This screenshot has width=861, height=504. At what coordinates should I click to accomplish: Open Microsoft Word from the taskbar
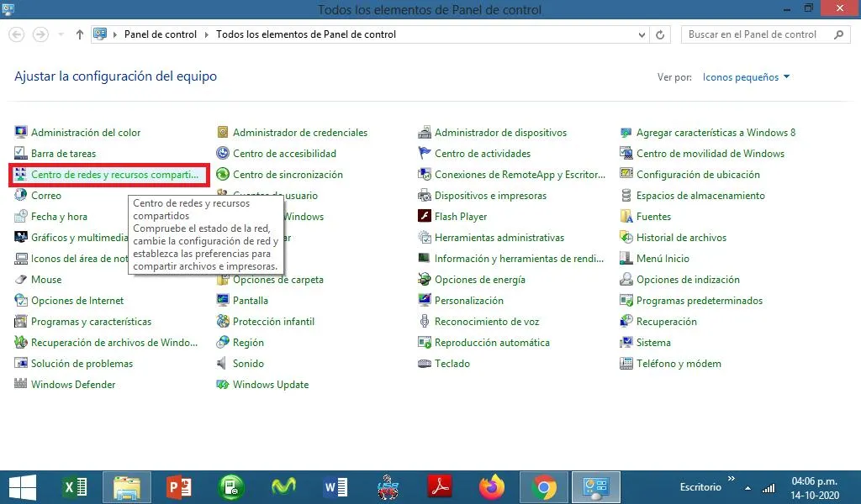coord(335,487)
